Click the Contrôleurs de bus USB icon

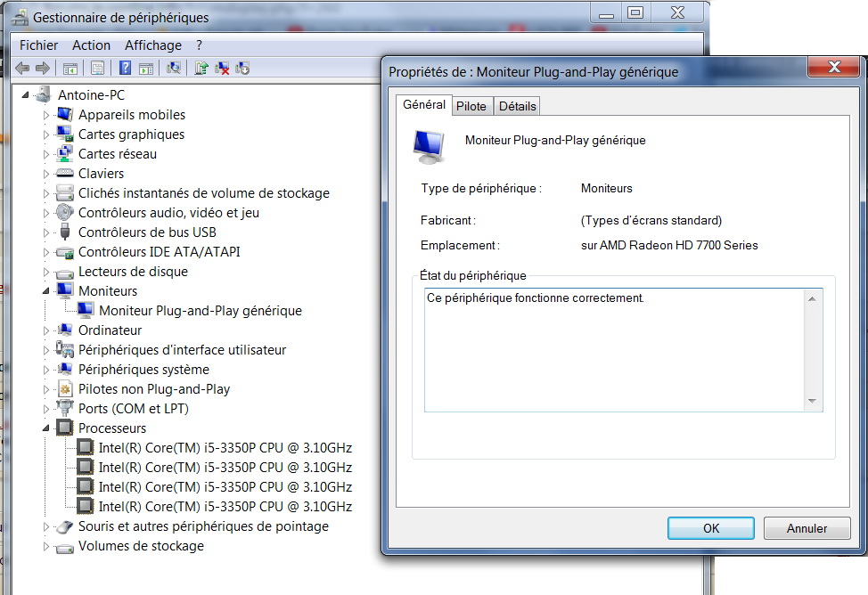[x=65, y=232]
